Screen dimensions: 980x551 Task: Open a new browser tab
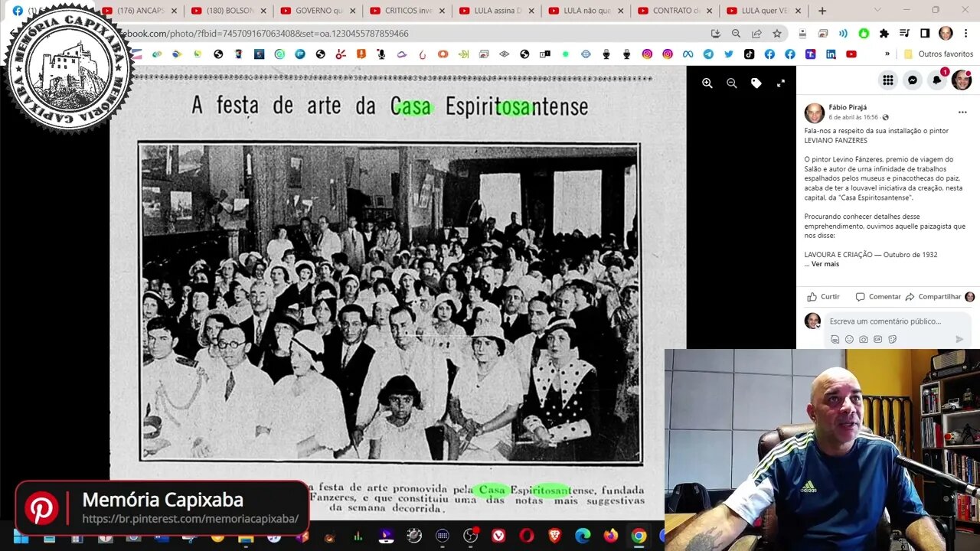point(822,11)
